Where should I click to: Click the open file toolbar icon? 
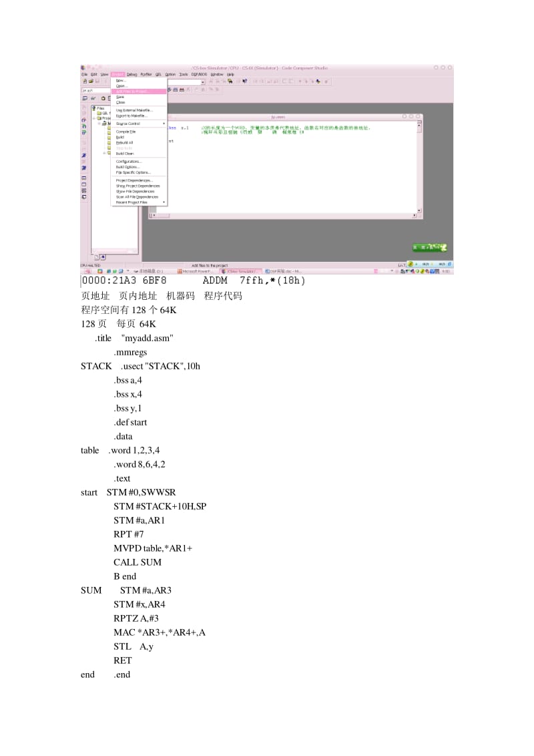91,81
